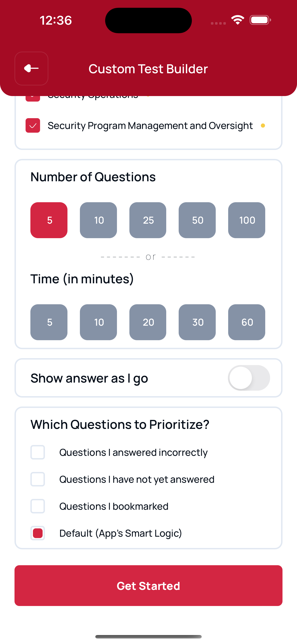Select 100 questions option

247,220
